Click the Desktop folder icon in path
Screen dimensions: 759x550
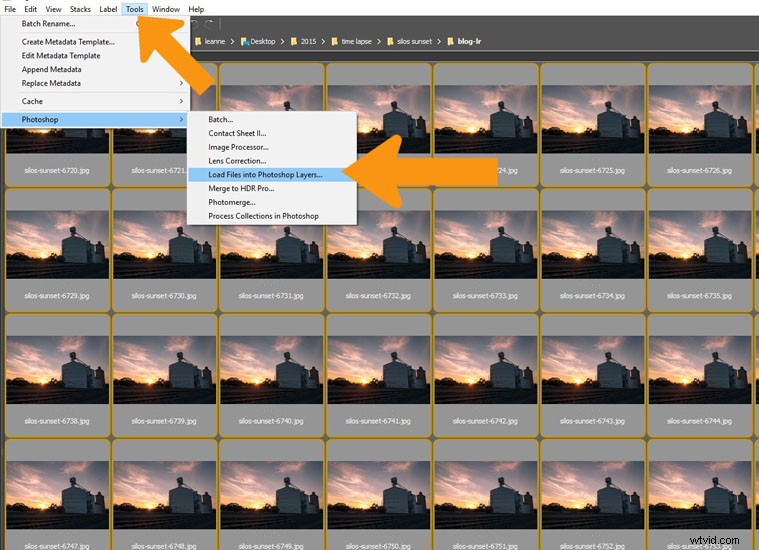coord(244,41)
